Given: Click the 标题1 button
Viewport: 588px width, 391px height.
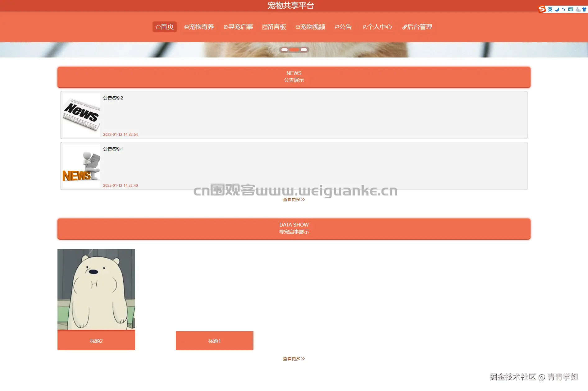Looking at the screenshot, I should [x=214, y=341].
